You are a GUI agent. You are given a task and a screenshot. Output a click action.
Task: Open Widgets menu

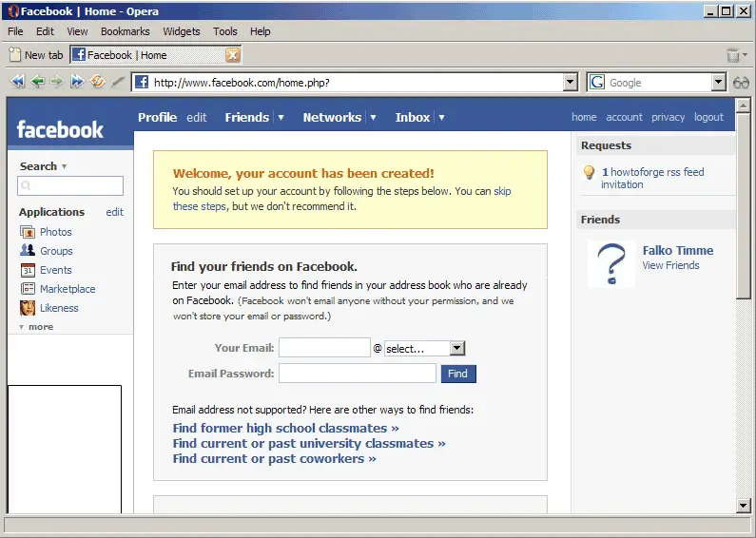point(182,31)
